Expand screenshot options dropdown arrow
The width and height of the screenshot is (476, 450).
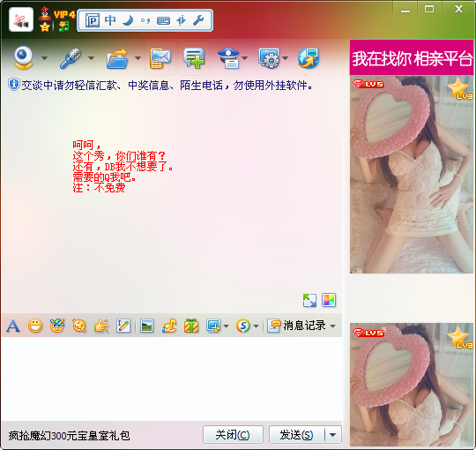(x=227, y=326)
